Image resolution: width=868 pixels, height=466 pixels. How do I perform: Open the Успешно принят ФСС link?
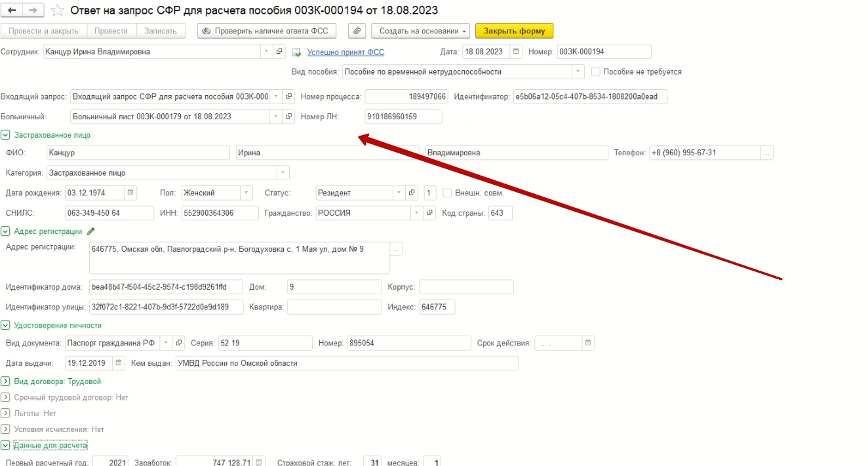click(x=345, y=52)
